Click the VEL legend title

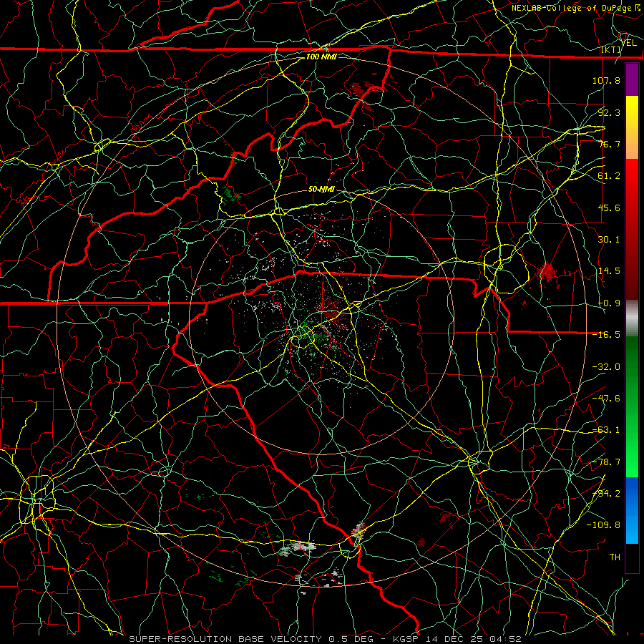pyautogui.click(x=628, y=42)
